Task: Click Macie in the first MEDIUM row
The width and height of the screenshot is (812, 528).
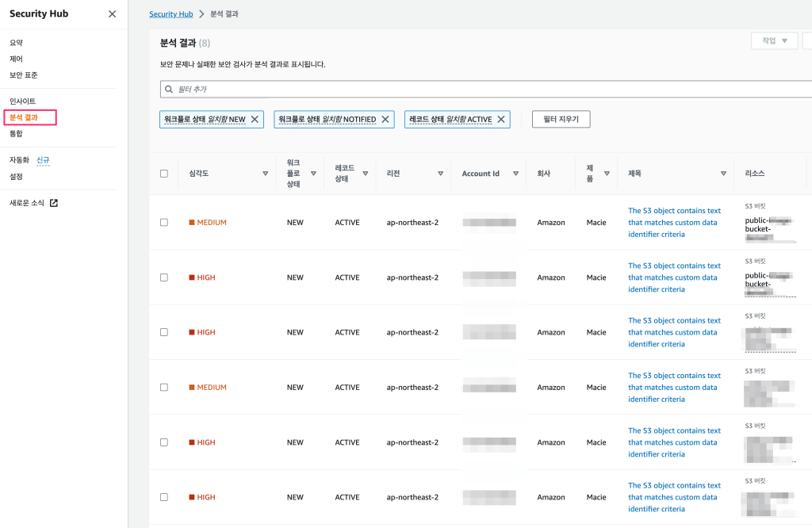Action: point(596,223)
